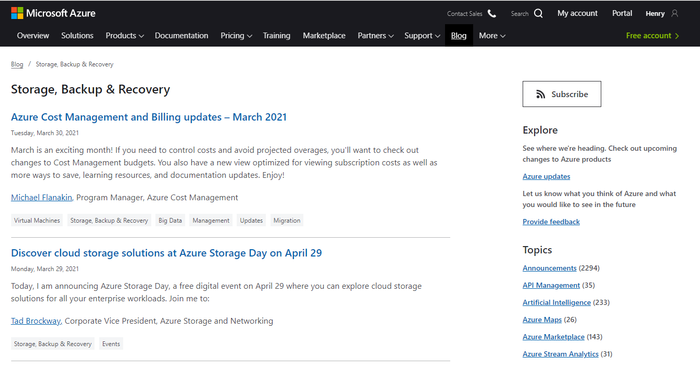Go to the Marketplace menu item
This screenshot has height=367, width=700.
pos(324,36)
